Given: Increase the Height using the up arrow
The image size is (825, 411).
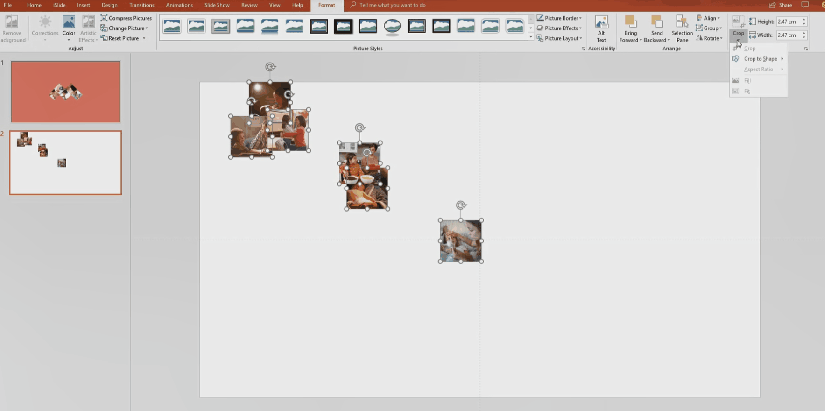Looking at the screenshot, I should [804, 19].
